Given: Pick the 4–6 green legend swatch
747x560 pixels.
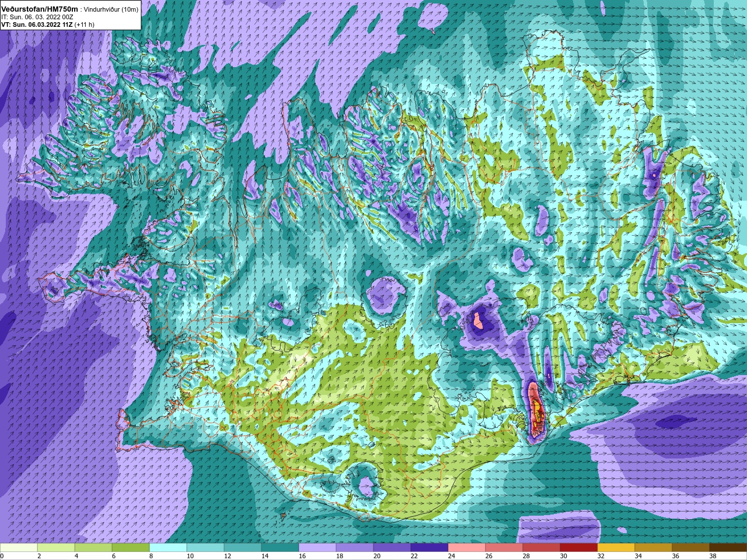Looking at the screenshot, I should [x=93, y=548].
